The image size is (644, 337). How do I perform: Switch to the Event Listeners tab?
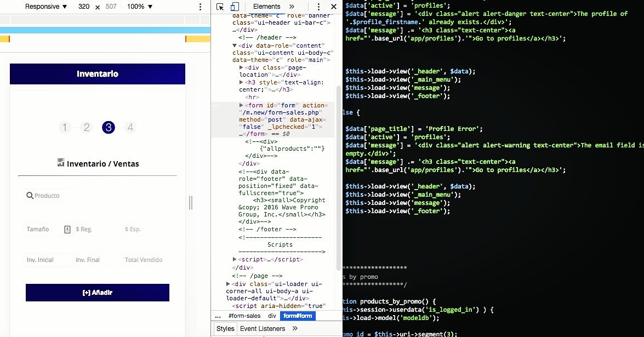263,329
